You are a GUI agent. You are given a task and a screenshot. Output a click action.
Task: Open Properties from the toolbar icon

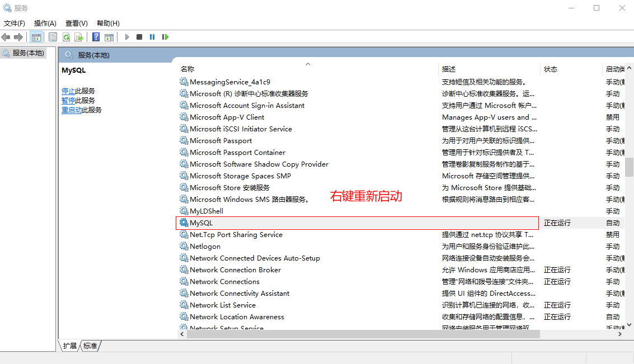[53, 37]
